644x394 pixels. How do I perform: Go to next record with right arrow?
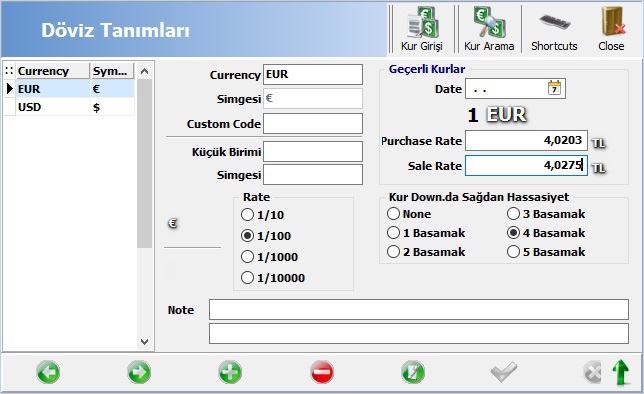(139, 372)
